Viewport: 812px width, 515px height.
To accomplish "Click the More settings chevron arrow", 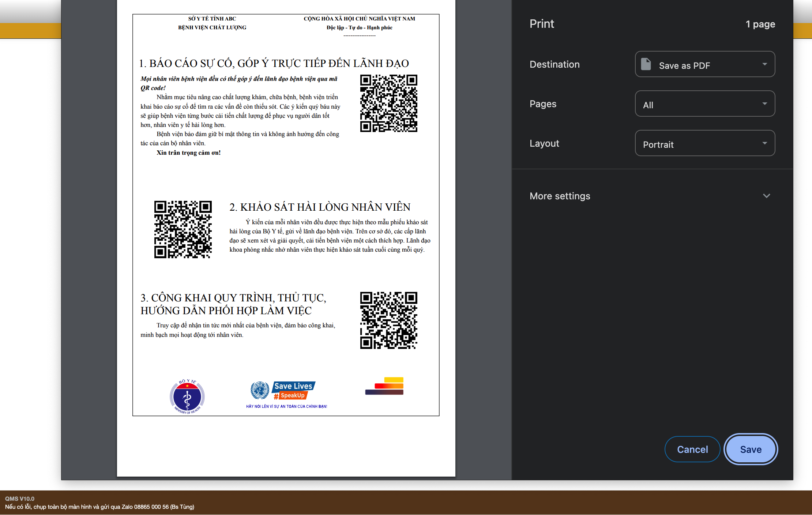I will [766, 196].
